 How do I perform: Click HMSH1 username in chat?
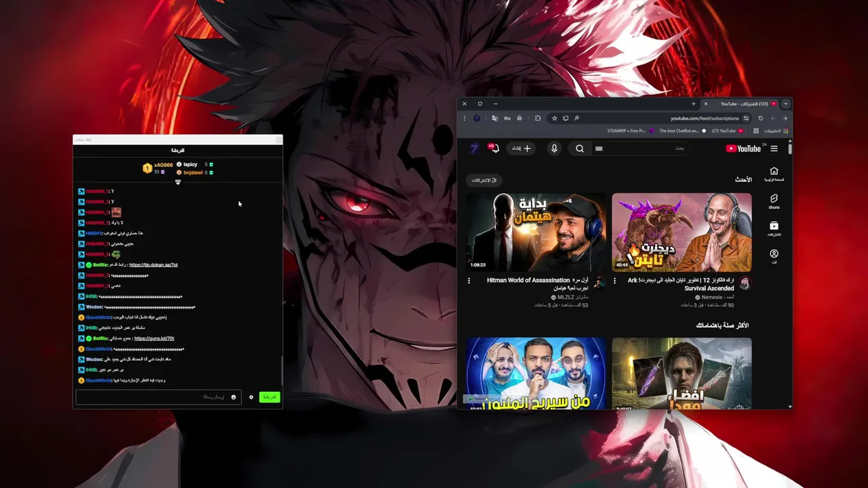[x=94, y=233]
